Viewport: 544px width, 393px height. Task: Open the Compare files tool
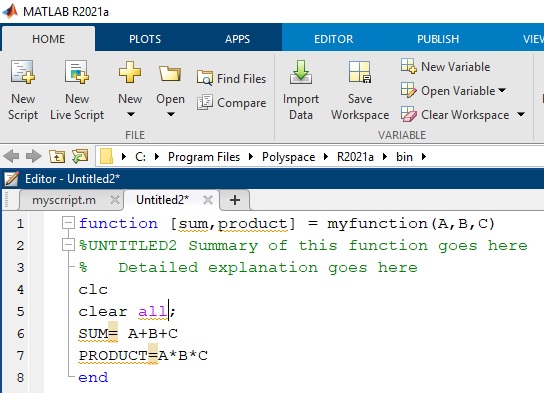coord(231,103)
